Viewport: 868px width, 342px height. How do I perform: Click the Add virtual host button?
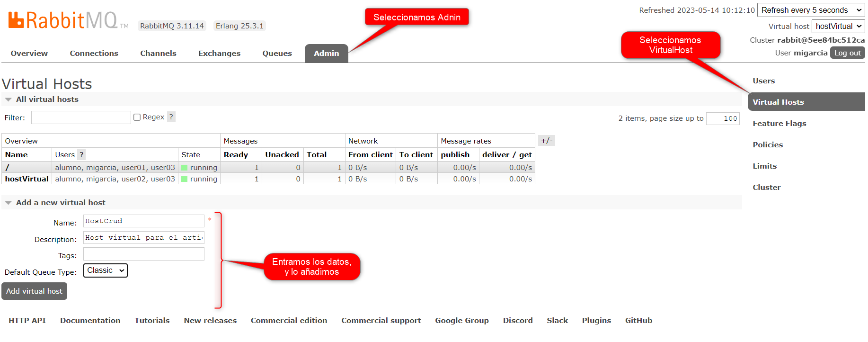pos(34,291)
